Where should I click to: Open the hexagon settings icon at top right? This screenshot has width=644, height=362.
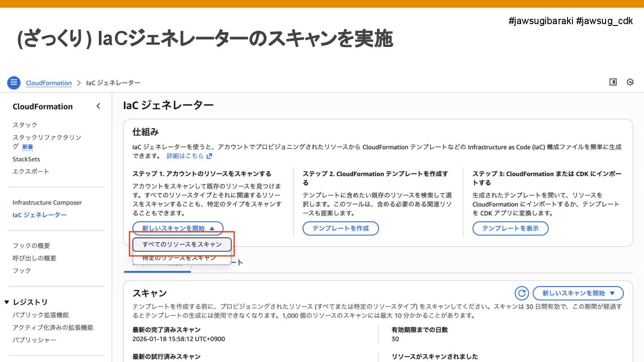(x=630, y=82)
